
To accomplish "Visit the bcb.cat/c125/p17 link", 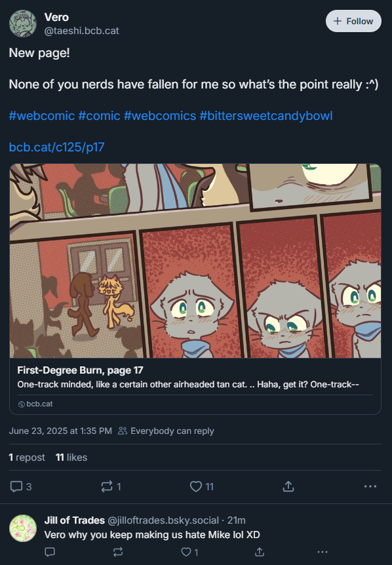I will pos(56,147).
